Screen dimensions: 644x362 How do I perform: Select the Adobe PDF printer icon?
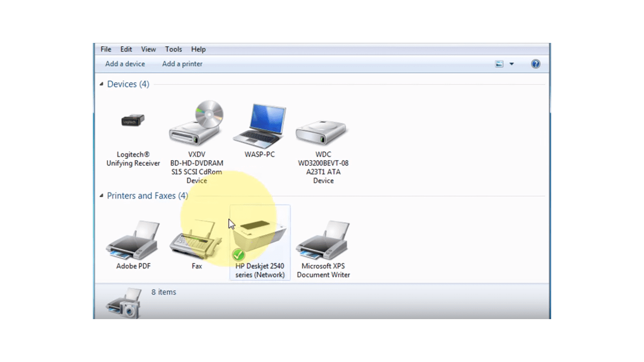click(x=133, y=240)
